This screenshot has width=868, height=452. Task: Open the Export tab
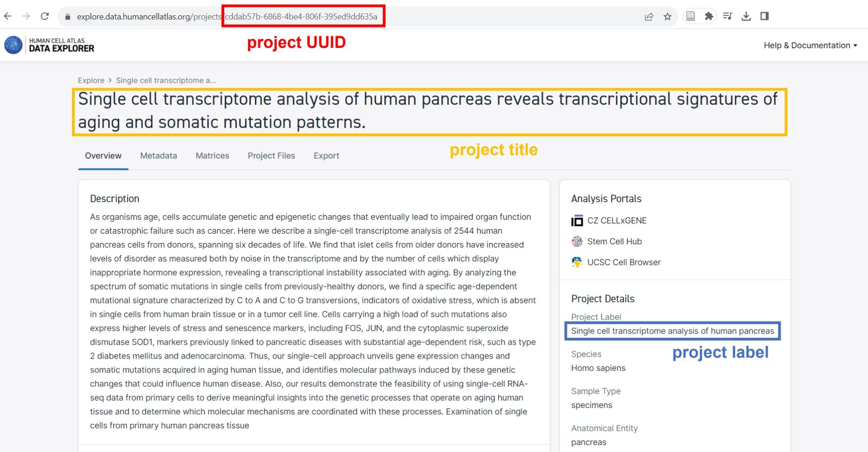click(x=326, y=156)
